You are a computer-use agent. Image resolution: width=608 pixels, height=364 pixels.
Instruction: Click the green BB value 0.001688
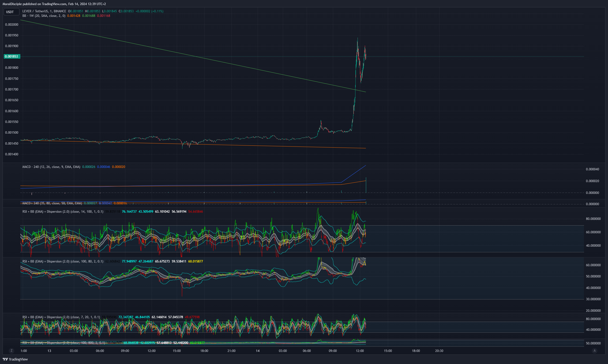pyautogui.click(x=89, y=16)
